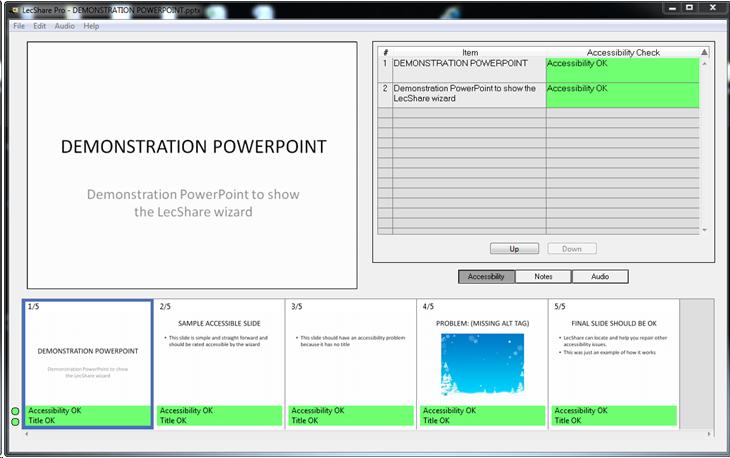Switch to the Accessibility tab

pyautogui.click(x=487, y=276)
